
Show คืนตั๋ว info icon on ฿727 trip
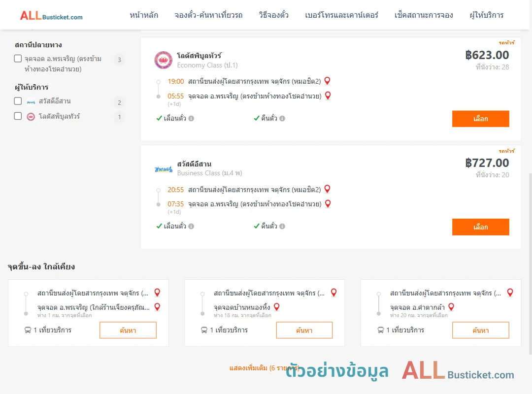(282, 227)
